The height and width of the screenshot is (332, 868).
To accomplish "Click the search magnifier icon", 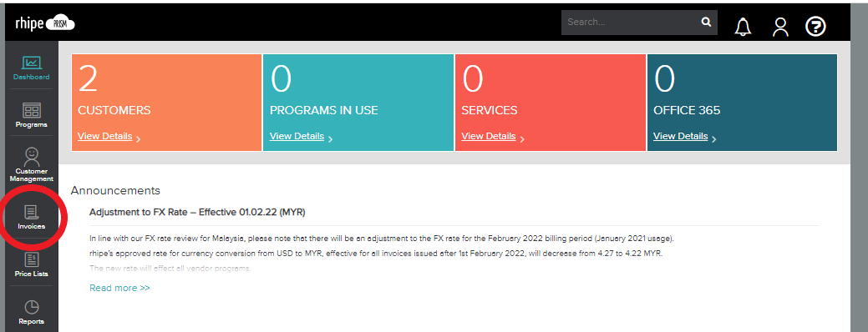I will click(706, 22).
